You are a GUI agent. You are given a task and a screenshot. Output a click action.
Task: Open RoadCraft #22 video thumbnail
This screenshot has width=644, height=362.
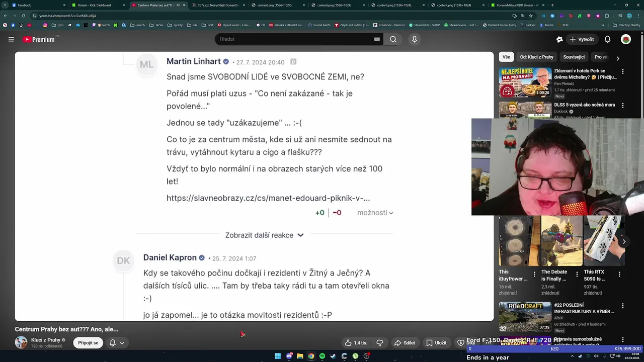click(x=525, y=317)
